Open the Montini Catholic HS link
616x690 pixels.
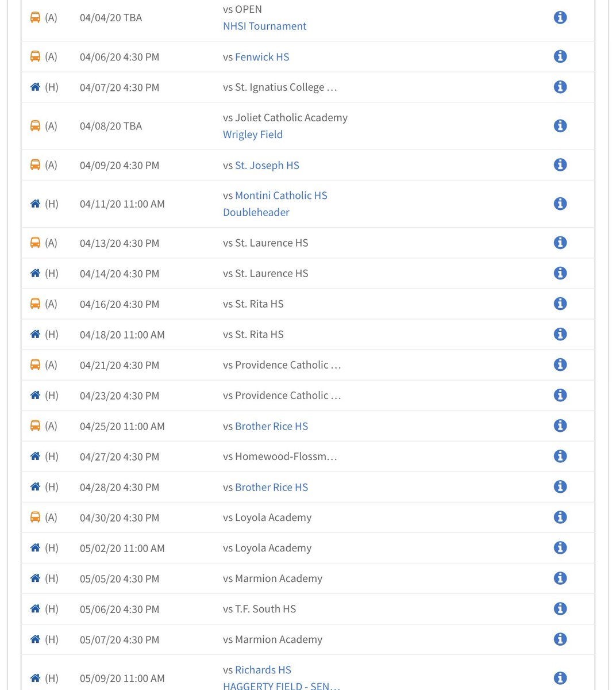tap(281, 195)
